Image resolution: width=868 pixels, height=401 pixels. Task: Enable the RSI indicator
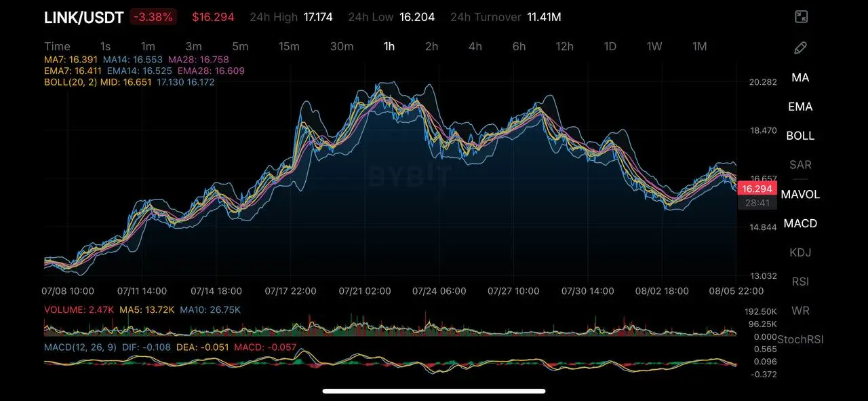(x=800, y=282)
